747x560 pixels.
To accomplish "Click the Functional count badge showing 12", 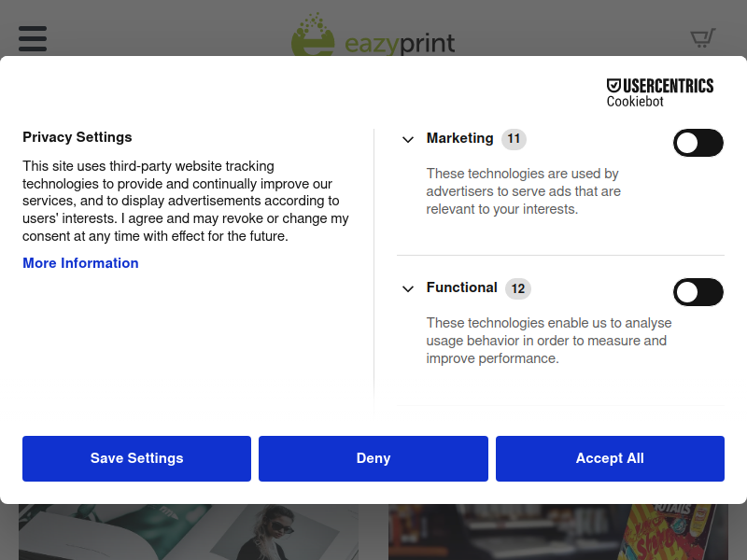I will (518, 288).
